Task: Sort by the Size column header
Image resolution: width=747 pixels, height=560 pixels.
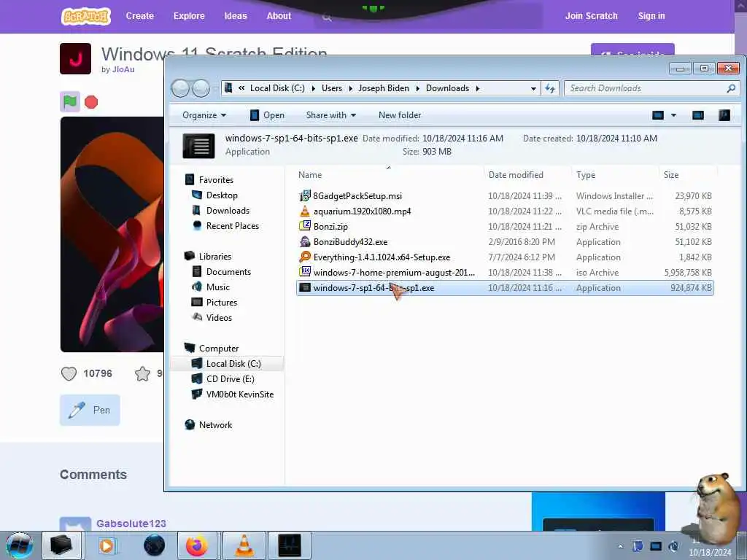Action: tap(671, 175)
